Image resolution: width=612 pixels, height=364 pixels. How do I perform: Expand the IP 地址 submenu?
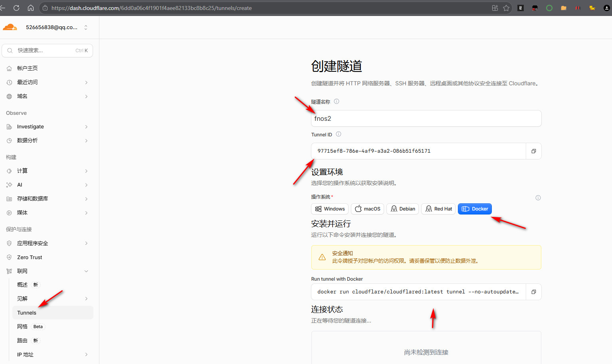pos(86,354)
